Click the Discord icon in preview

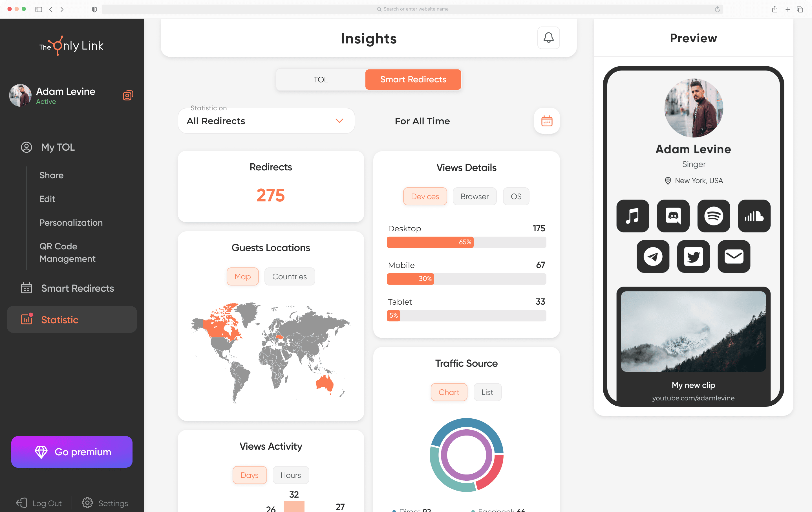[673, 215]
